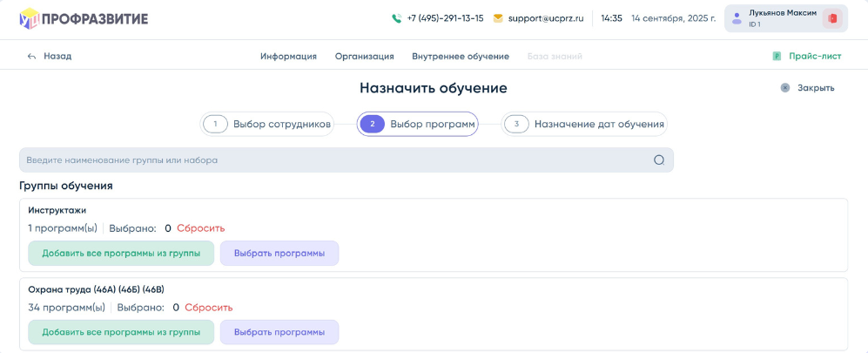Switch to Внутреннее обучение section
Screen dimensions: 868x353
460,57
